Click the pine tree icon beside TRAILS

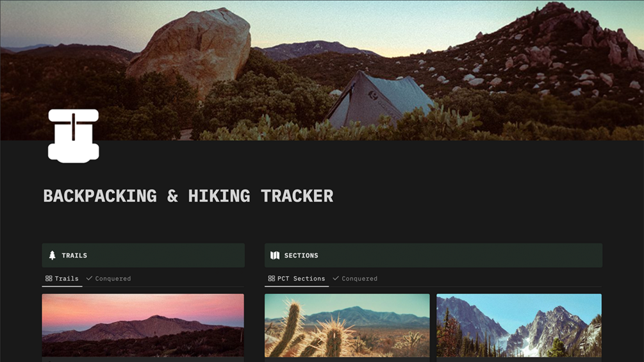52,255
